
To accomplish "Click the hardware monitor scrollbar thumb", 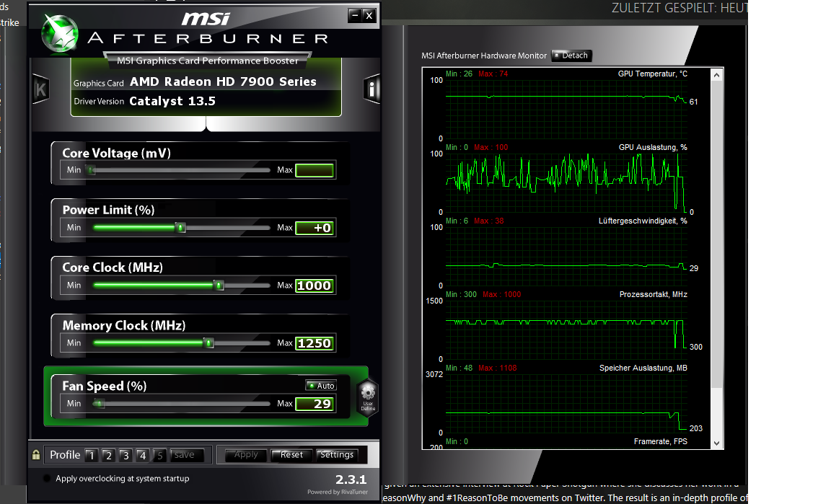I will [716, 234].
